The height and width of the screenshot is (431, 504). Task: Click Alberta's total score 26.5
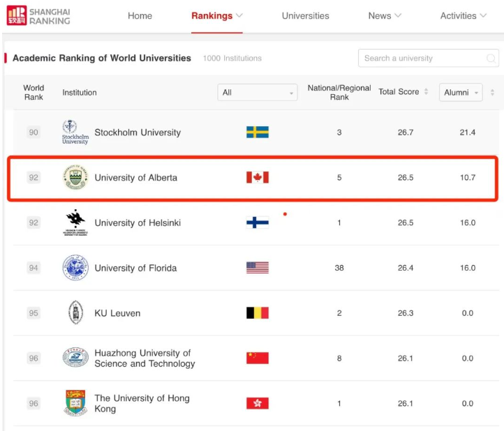406,178
